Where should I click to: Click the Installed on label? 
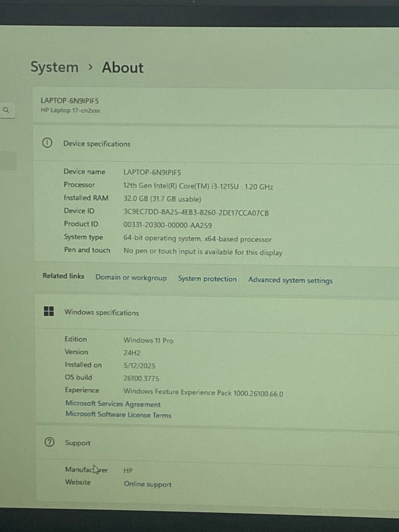pos(83,365)
